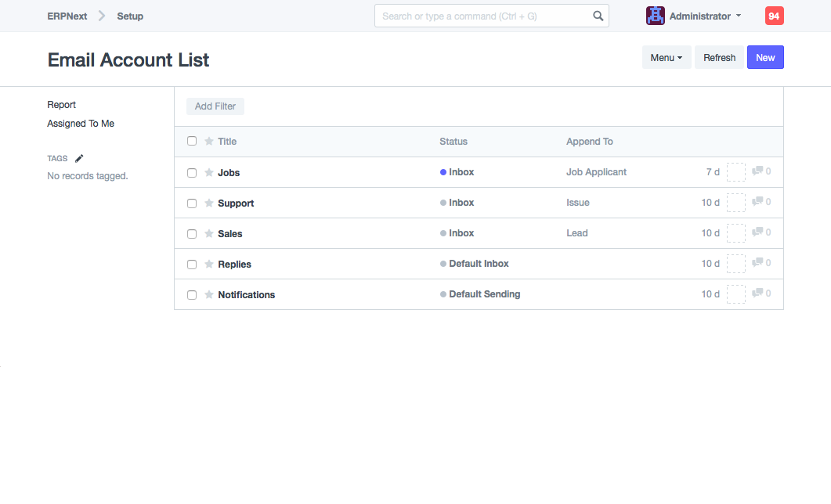Click the Notifications row comment icon
This screenshot has height=504, width=831.
coord(757,293)
